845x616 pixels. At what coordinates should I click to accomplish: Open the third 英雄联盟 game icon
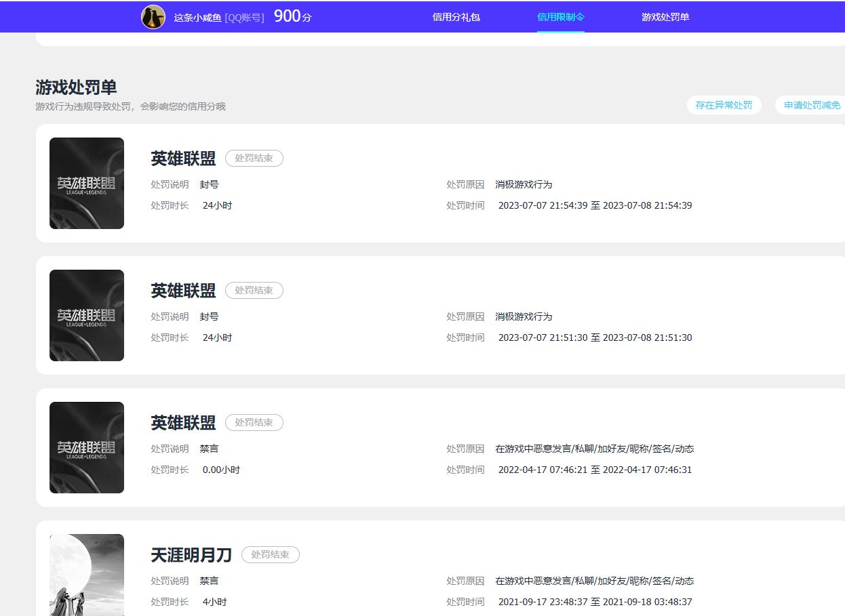[x=86, y=447]
